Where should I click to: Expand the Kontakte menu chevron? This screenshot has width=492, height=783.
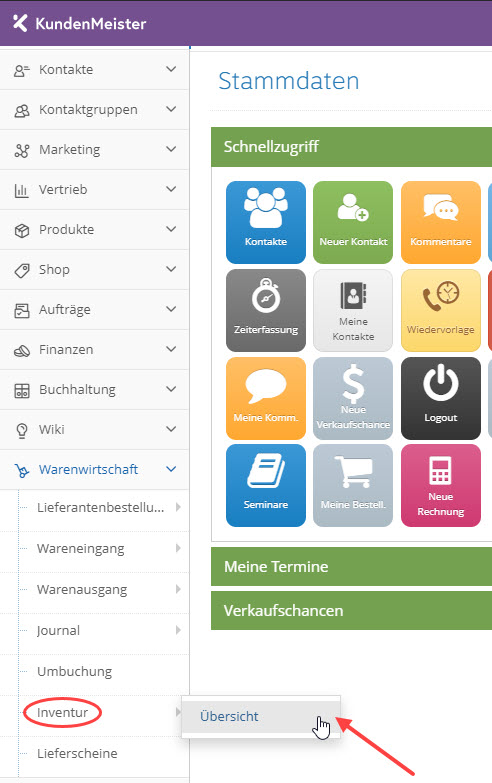point(171,69)
